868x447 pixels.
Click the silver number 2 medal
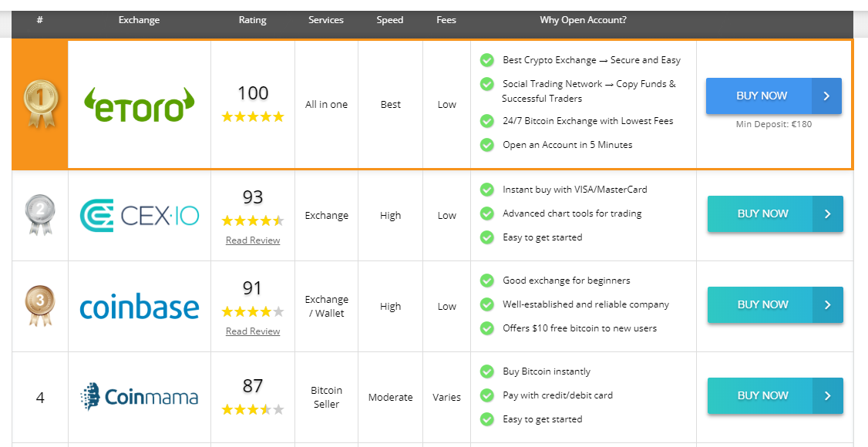[39, 215]
